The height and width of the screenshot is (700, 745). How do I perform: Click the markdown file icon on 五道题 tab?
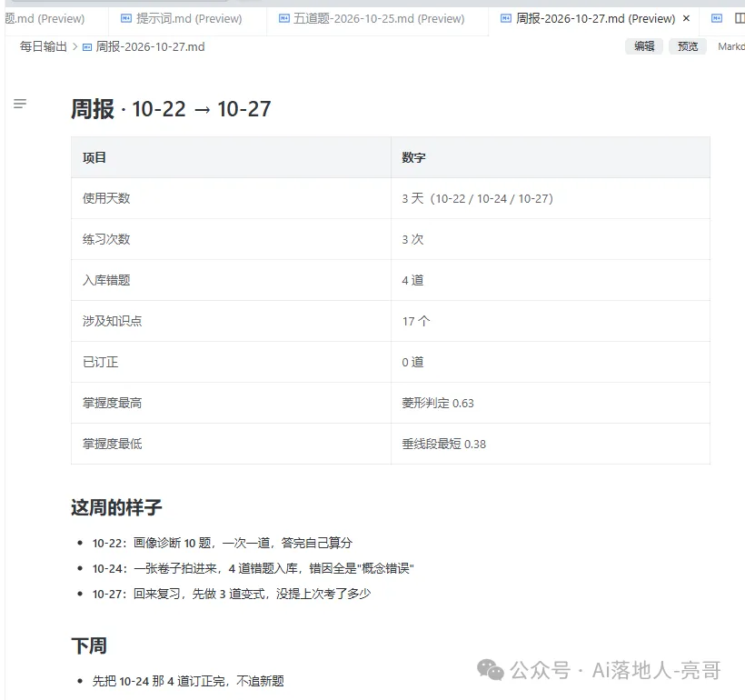283,18
